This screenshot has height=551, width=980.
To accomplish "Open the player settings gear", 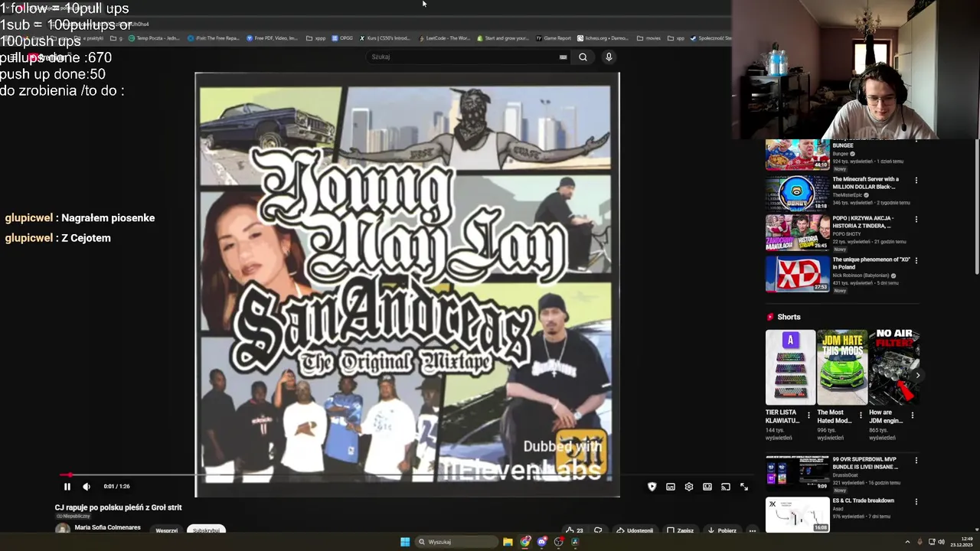I will click(x=688, y=487).
